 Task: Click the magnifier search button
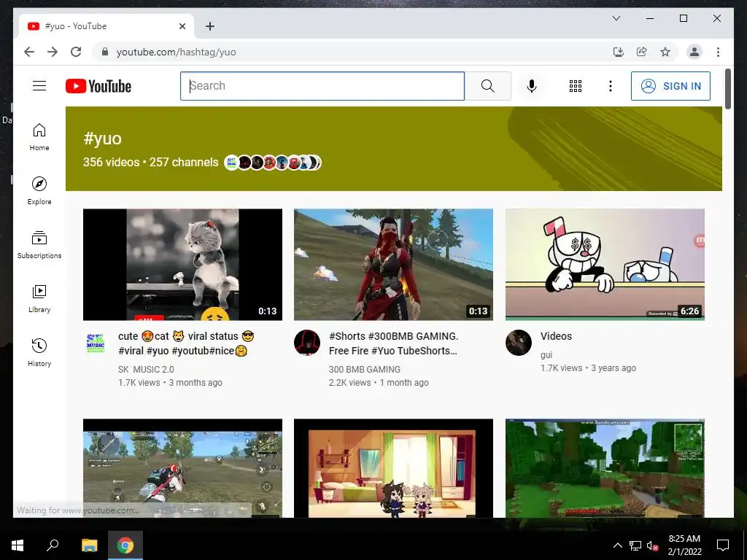[x=487, y=86]
